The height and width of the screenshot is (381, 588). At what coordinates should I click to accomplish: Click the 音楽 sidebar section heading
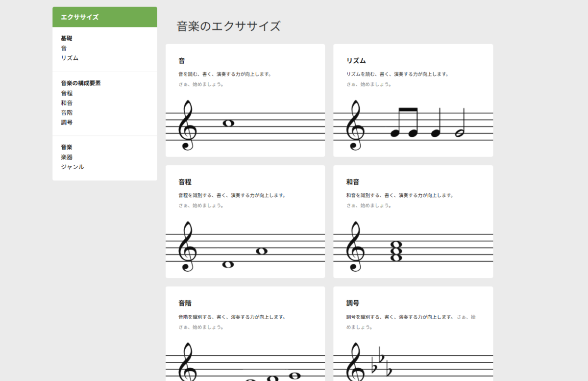67,147
